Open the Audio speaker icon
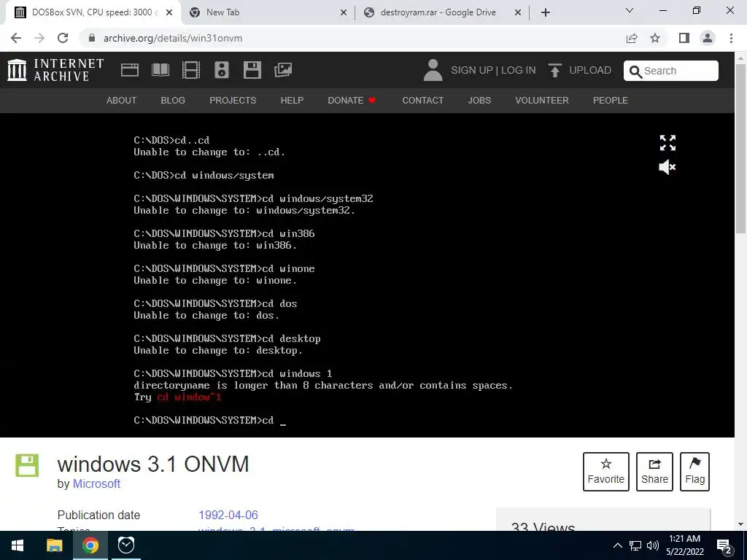 point(222,70)
